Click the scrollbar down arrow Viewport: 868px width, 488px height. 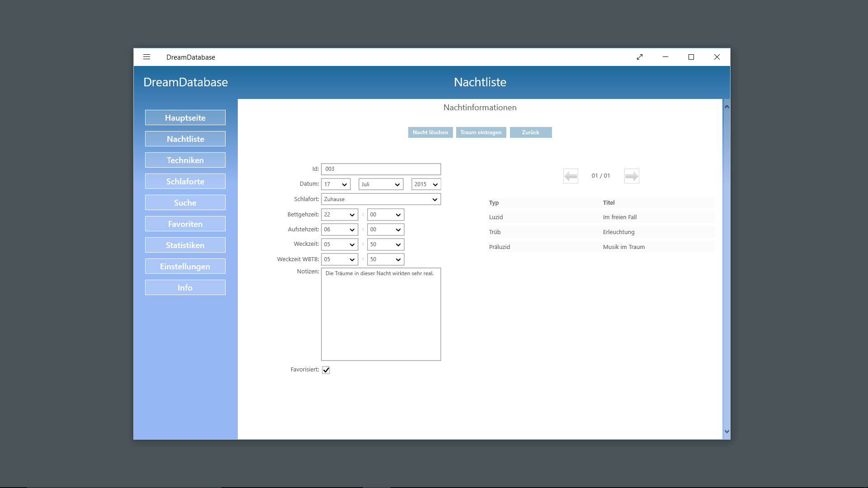726,432
